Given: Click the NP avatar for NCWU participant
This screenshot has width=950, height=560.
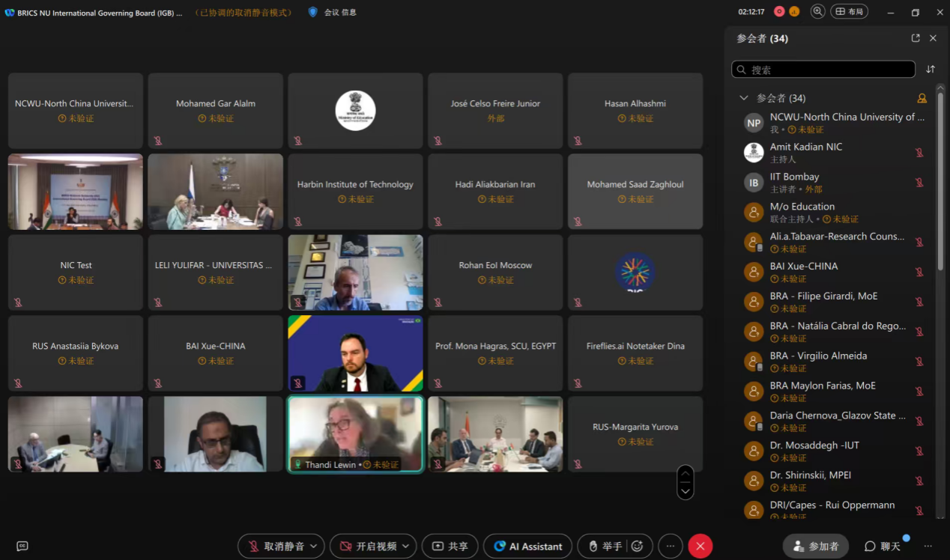Looking at the screenshot, I should pyautogui.click(x=754, y=123).
